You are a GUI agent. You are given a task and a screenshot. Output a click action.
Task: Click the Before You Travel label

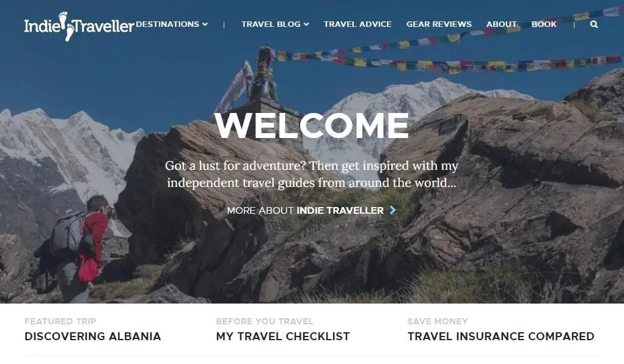click(x=265, y=321)
